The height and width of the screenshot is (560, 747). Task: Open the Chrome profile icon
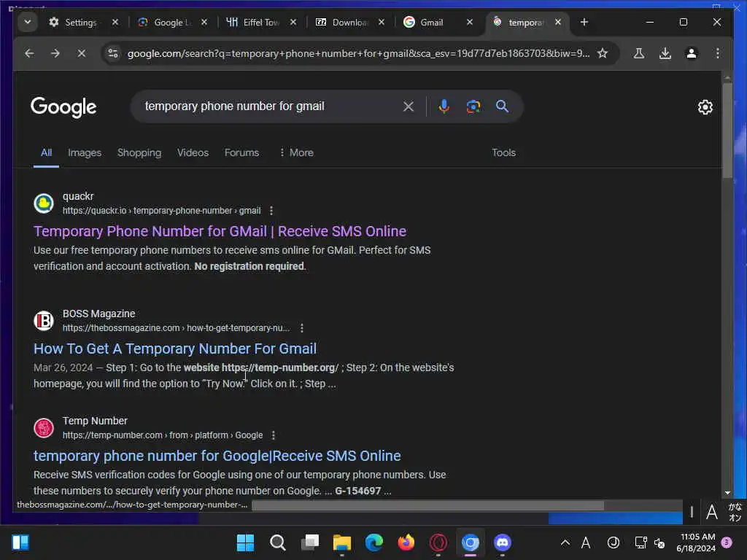point(692,53)
